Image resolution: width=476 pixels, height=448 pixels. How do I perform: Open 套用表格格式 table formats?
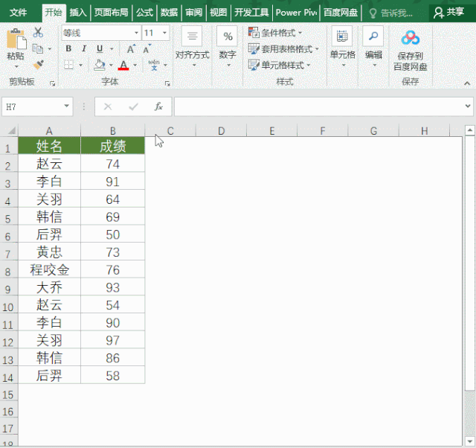tap(284, 48)
